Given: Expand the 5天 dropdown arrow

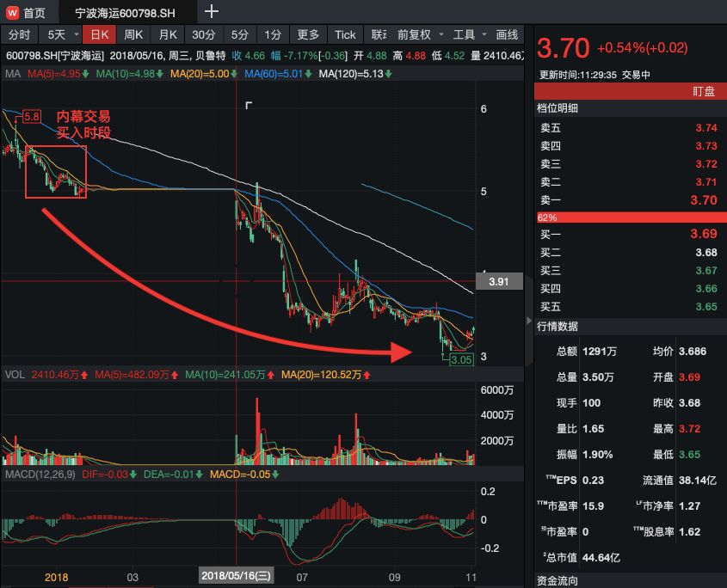Looking at the screenshot, I should coord(77,34).
